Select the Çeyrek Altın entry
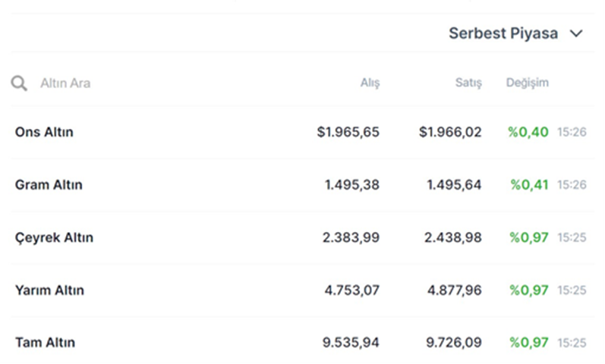Viewport: 605px width, 364px height. point(54,237)
